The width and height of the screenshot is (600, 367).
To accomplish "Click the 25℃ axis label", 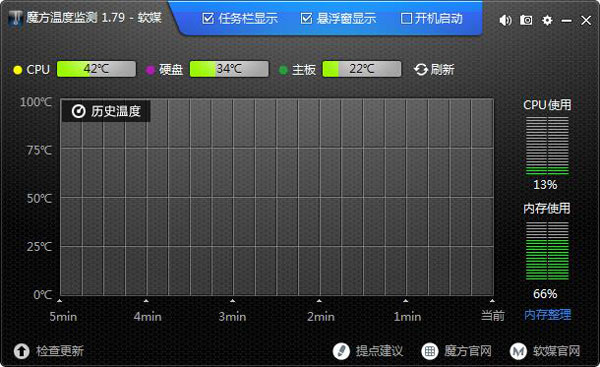I will (x=39, y=247).
